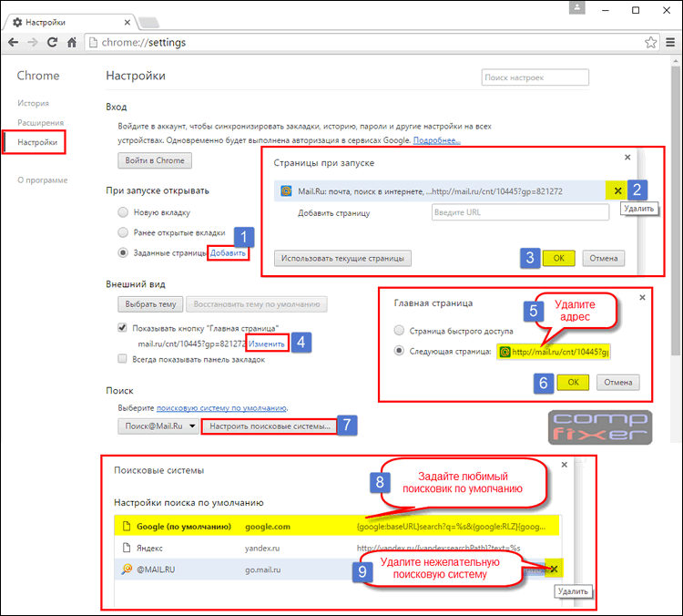Open Расширения in the sidebar
This screenshot has width=683, height=616.
(40, 122)
